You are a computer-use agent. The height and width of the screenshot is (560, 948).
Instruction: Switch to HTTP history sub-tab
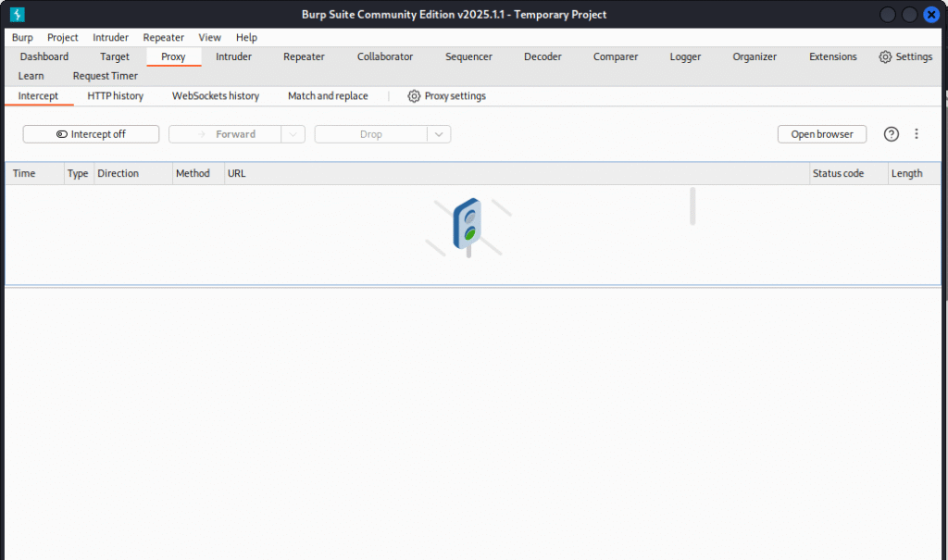click(x=116, y=96)
